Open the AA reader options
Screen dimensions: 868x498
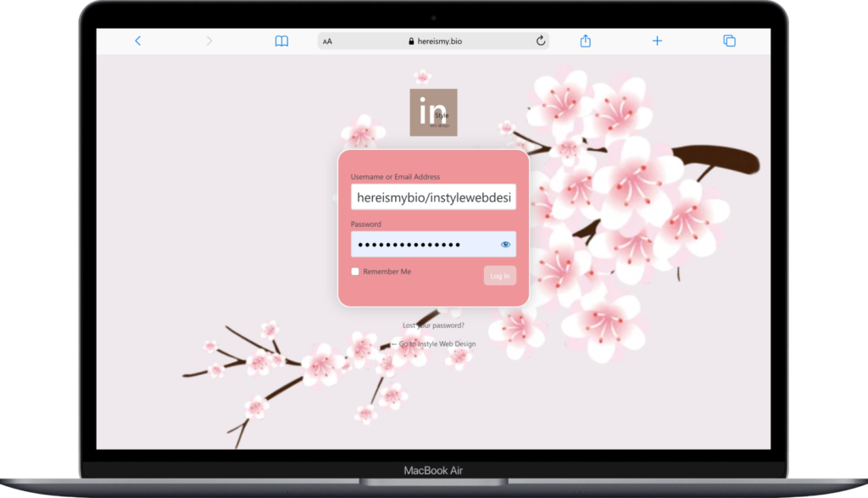328,41
